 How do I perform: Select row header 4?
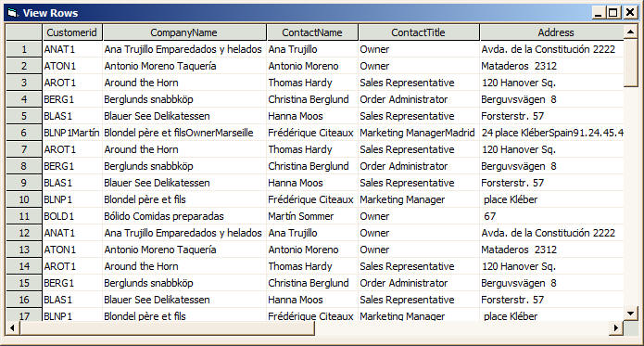click(24, 99)
